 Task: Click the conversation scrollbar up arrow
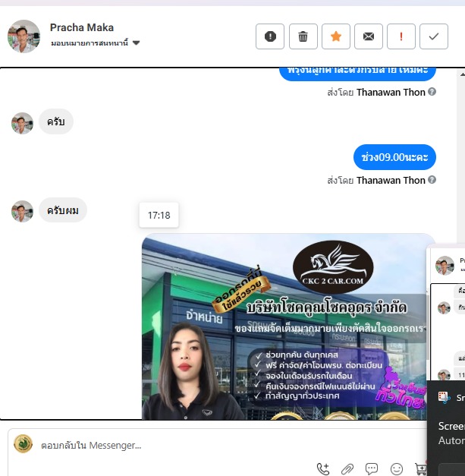[x=462, y=74]
